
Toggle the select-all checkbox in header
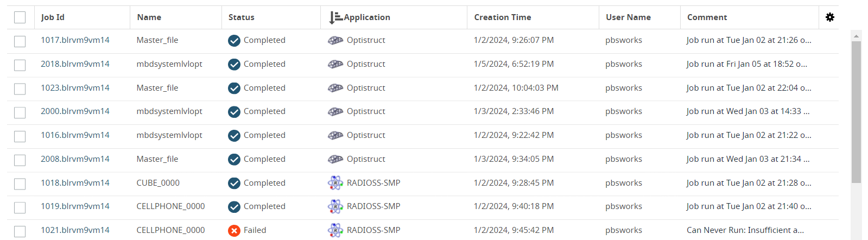point(20,17)
